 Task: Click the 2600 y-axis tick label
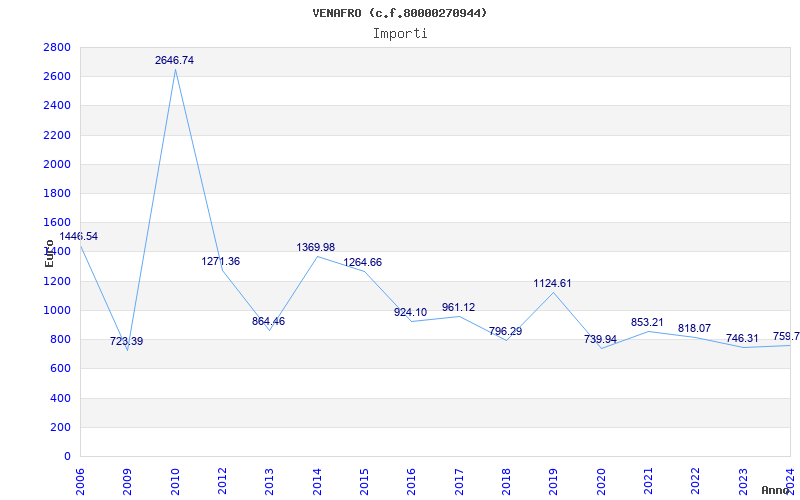tap(57, 77)
